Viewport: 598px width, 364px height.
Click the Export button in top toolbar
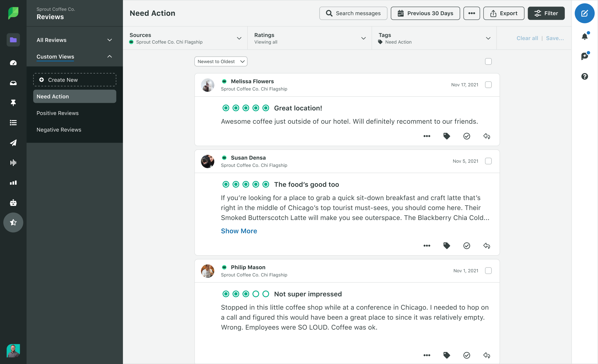tap(503, 13)
